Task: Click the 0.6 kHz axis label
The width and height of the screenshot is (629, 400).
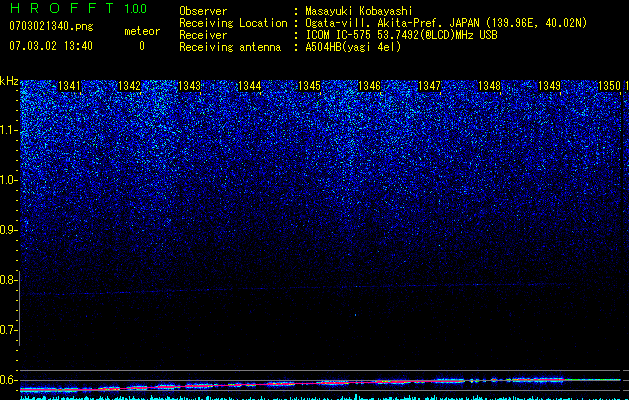Action: [9, 380]
